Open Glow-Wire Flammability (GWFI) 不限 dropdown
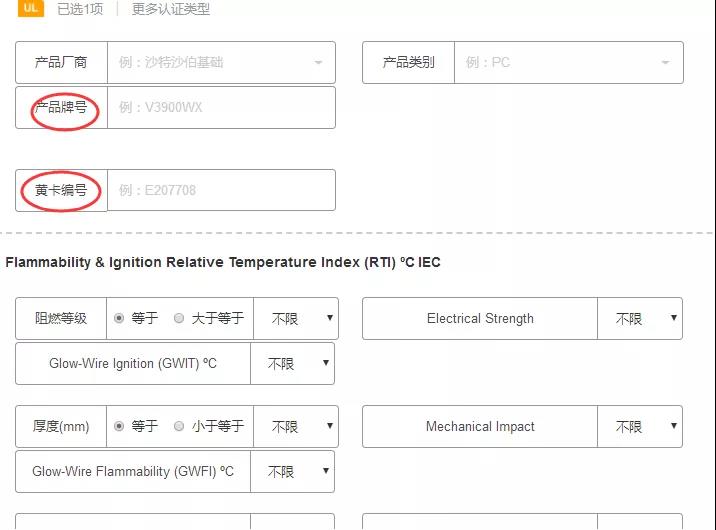This screenshot has width=716, height=530. [x=292, y=471]
